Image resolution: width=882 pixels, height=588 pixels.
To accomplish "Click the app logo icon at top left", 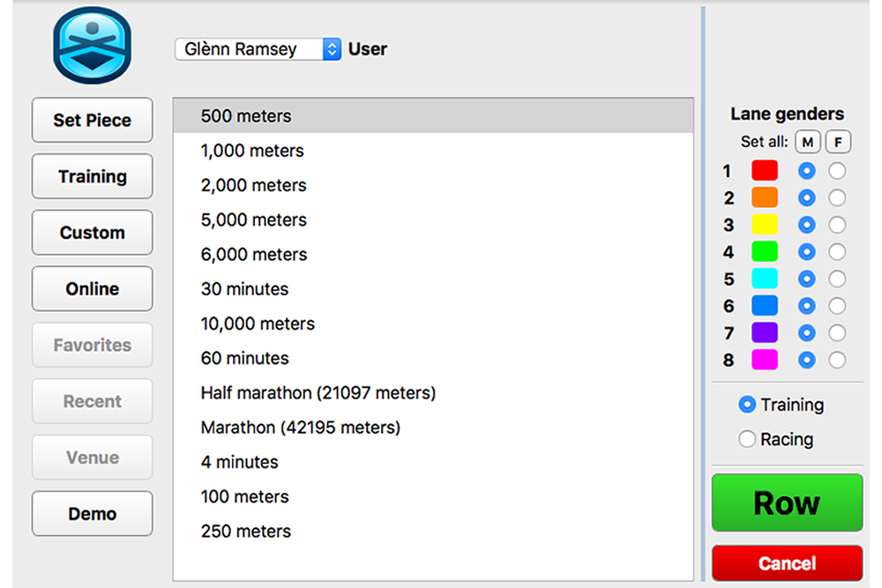I will [92, 45].
